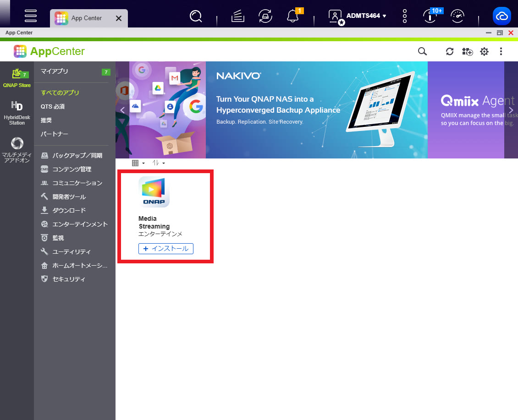
Task: Click the blue myQNAPcloud icon
Action: pos(502,16)
